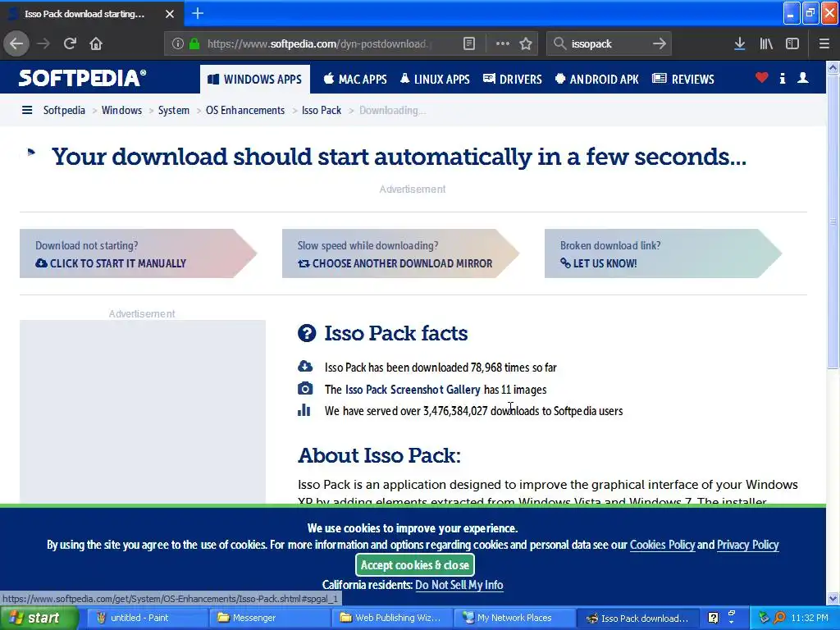The height and width of the screenshot is (630, 840).
Task: Click Do Not Sell My Info link
Action: 459,585
